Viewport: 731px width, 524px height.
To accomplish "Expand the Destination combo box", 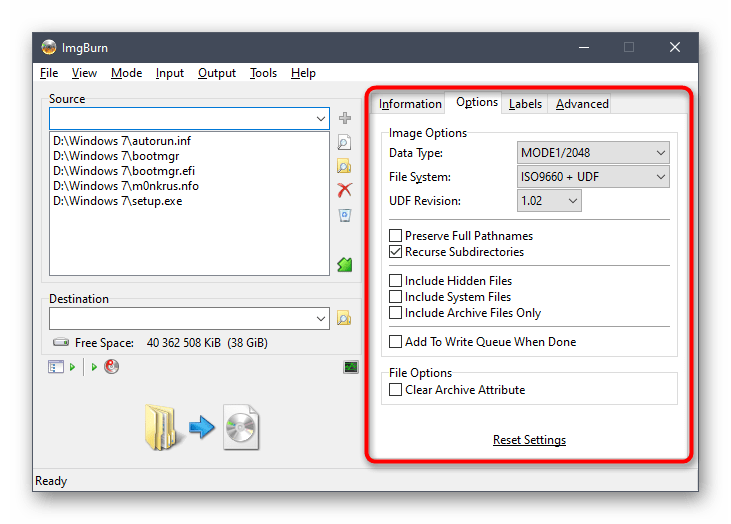I will coord(321,319).
